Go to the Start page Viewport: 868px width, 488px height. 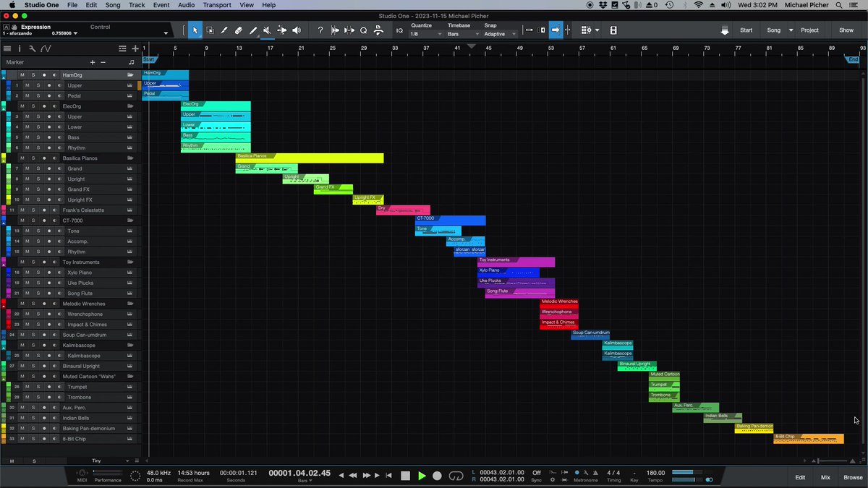(746, 30)
